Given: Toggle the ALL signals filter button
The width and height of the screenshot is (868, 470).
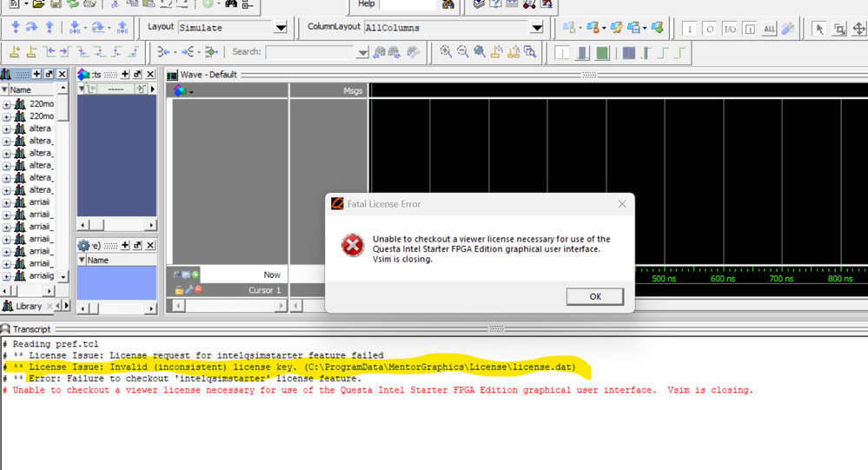Looking at the screenshot, I should point(770,29).
